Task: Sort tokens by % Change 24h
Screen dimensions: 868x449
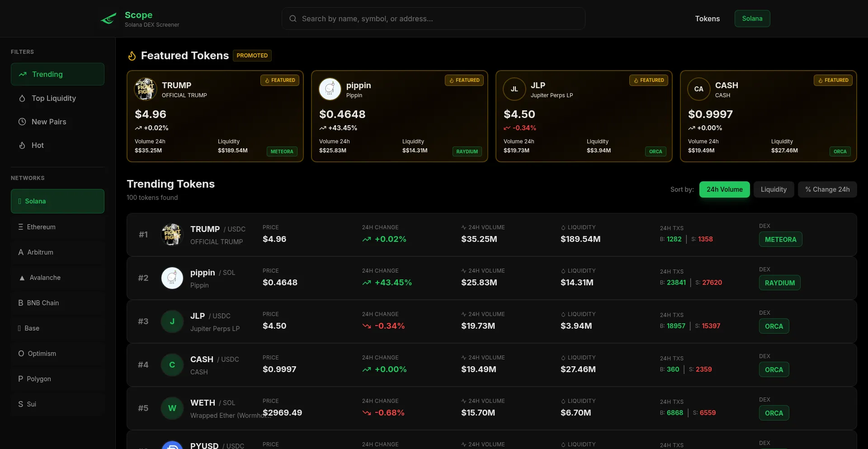Action: coord(827,189)
